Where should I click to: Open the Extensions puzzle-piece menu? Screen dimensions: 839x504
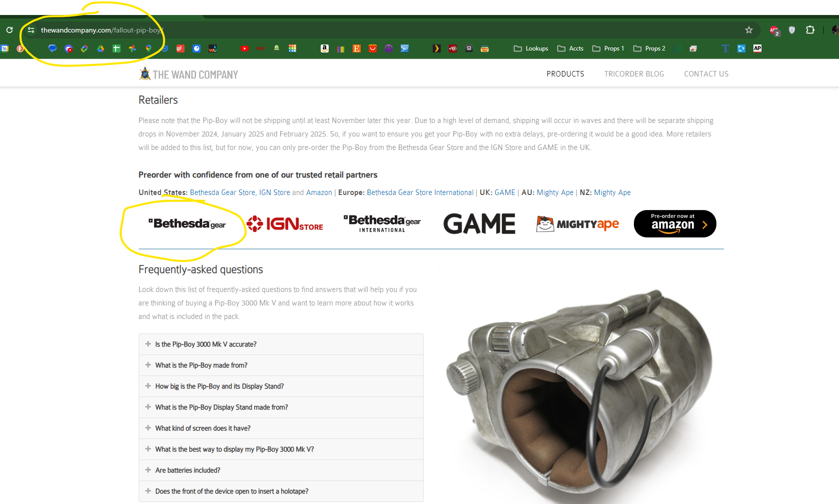click(810, 30)
